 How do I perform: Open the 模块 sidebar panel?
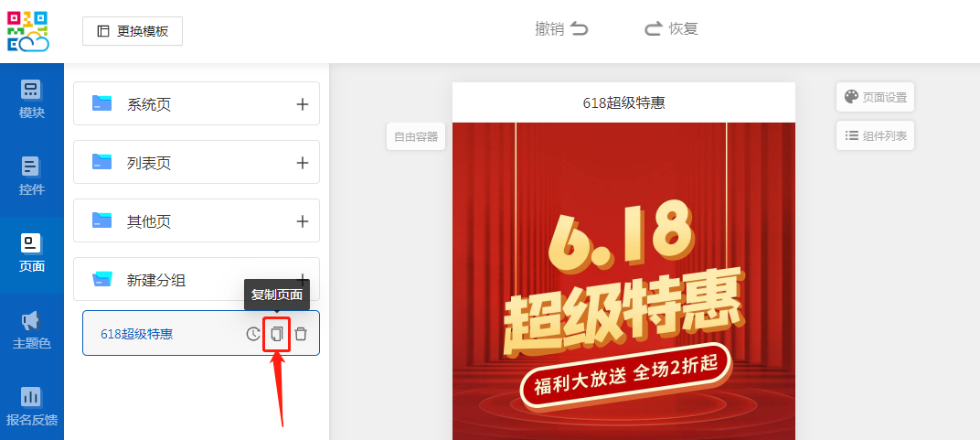pyautogui.click(x=32, y=101)
